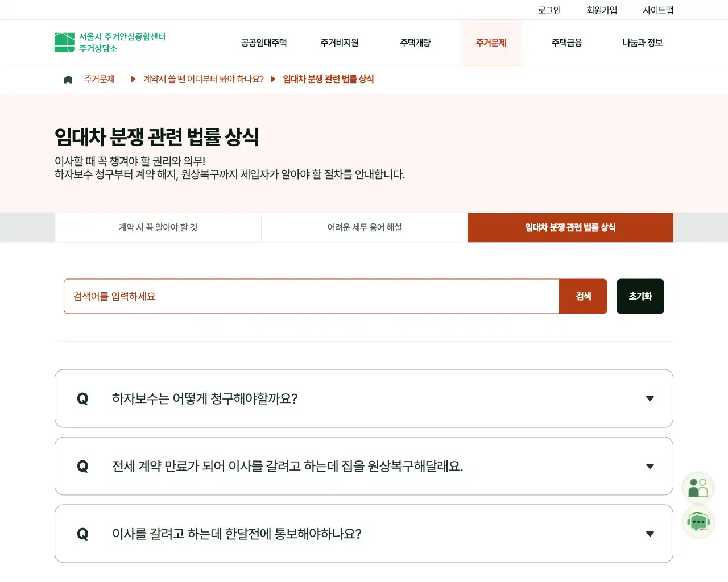Open the 주택금융 menu
This screenshot has width=728, height=582.
[x=566, y=43]
